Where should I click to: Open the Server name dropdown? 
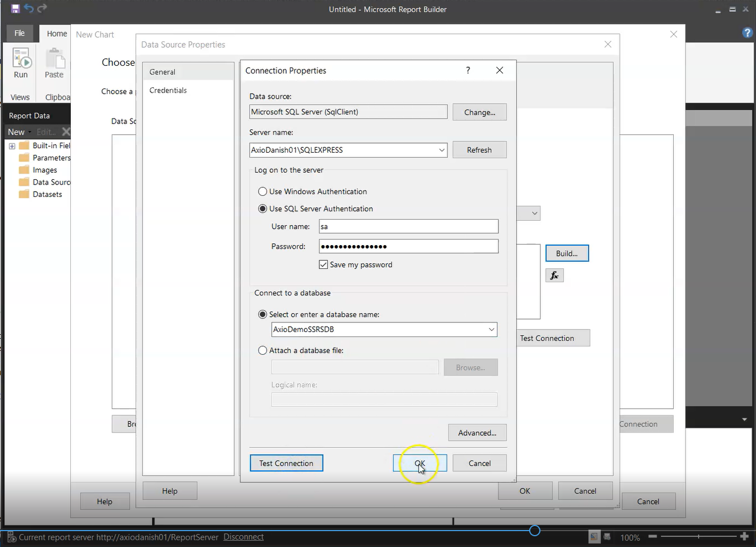[x=441, y=150]
